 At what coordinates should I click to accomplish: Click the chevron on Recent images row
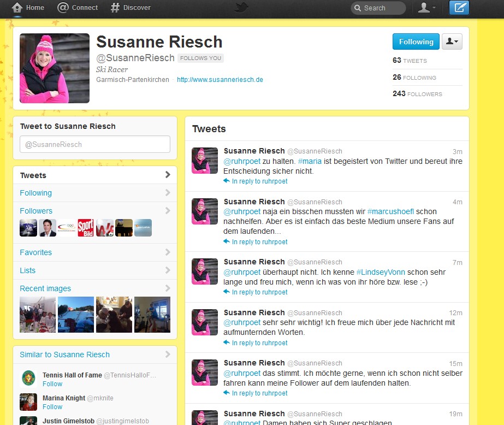[x=168, y=288]
